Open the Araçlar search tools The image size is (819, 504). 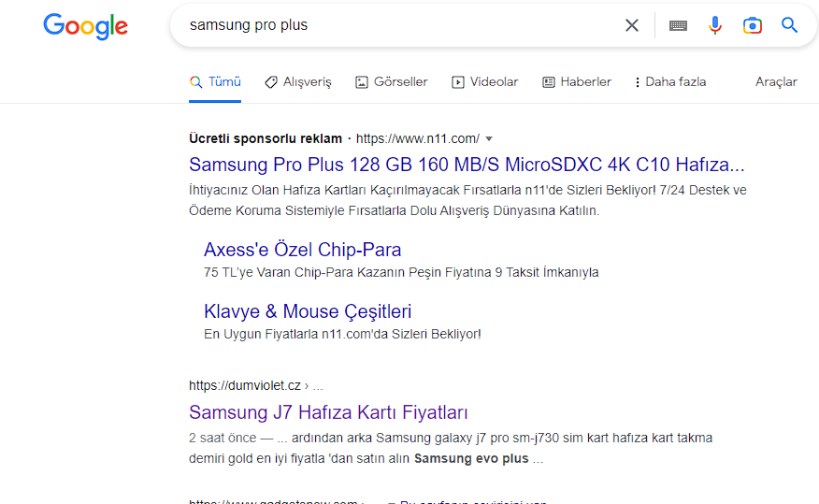click(776, 82)
